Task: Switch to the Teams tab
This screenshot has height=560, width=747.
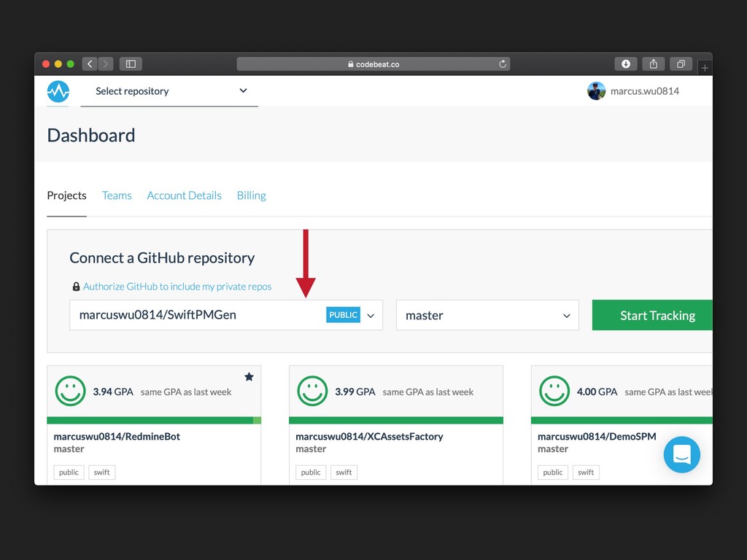Action: click(117, 195)
